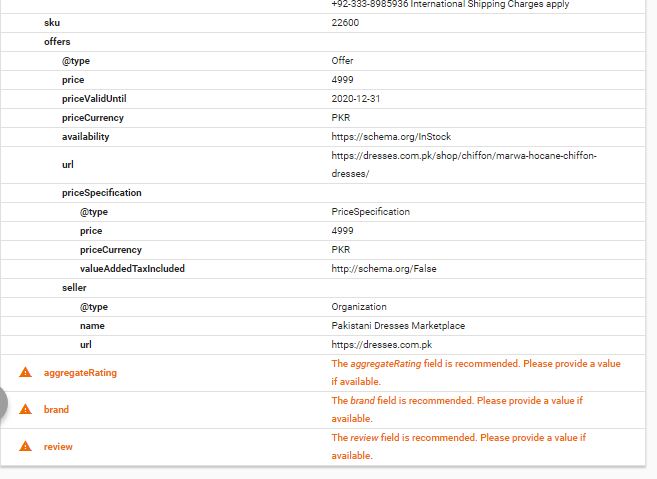The image size is (657, 479).
Task: Select the seller property row
Action: click(x=323, y=287)
